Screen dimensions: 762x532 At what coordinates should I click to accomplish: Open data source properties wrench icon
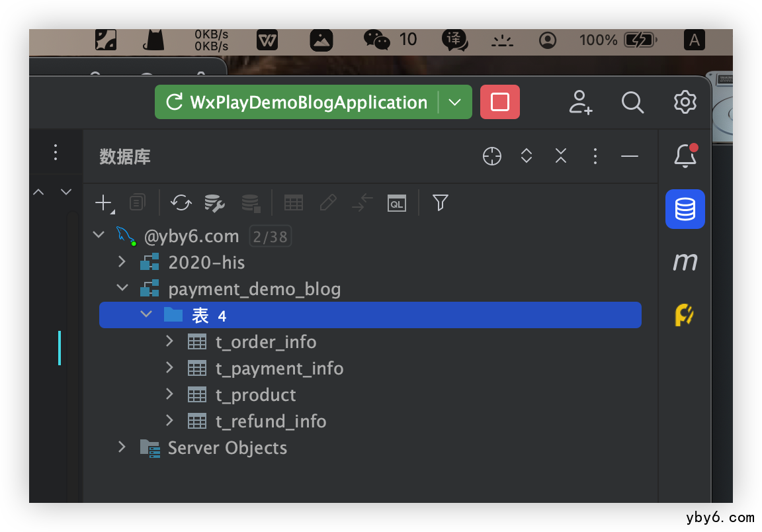tap(214, 202)
